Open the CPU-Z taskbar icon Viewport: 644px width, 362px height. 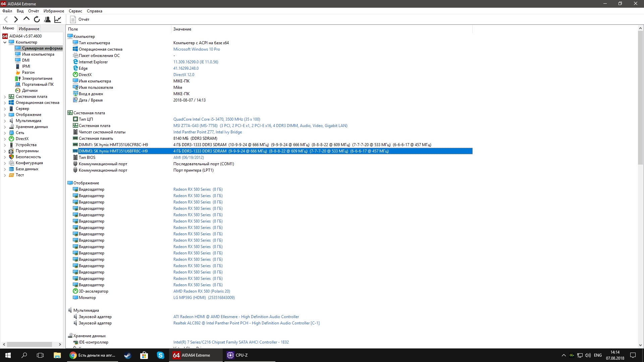click(x=237, y=355)
